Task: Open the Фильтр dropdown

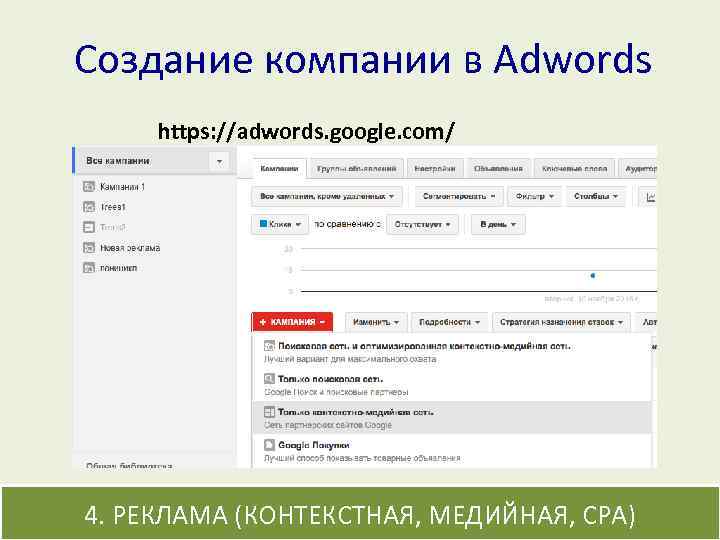Action: (x=534, y=197)
